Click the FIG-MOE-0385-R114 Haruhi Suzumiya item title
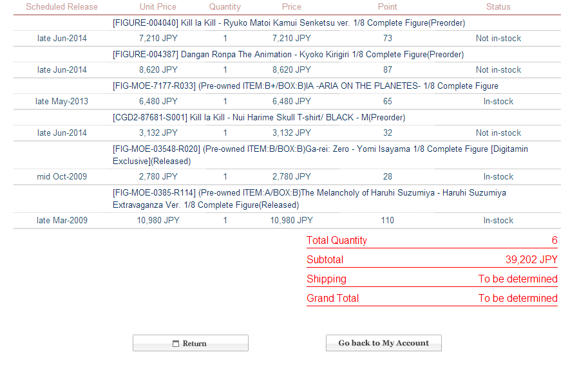The height and width of the screenshot is (388, 588). [x=309, y=199]
